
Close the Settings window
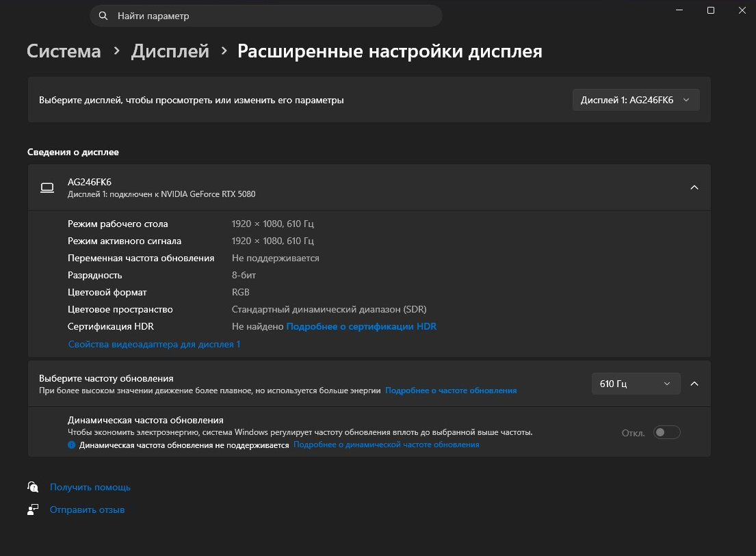(x=742, y=10)
